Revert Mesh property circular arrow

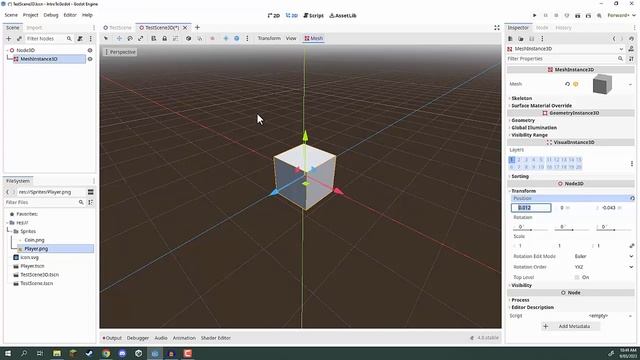coord(567,84)
